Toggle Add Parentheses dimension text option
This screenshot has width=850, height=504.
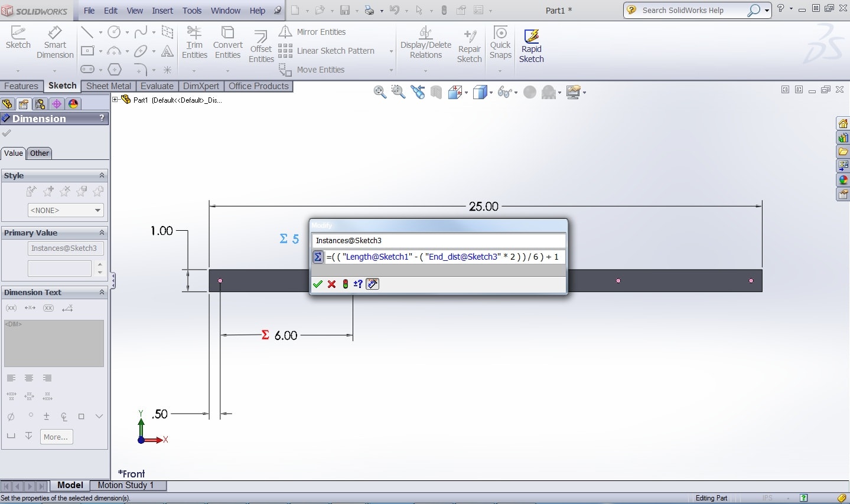tap(11, 308)
